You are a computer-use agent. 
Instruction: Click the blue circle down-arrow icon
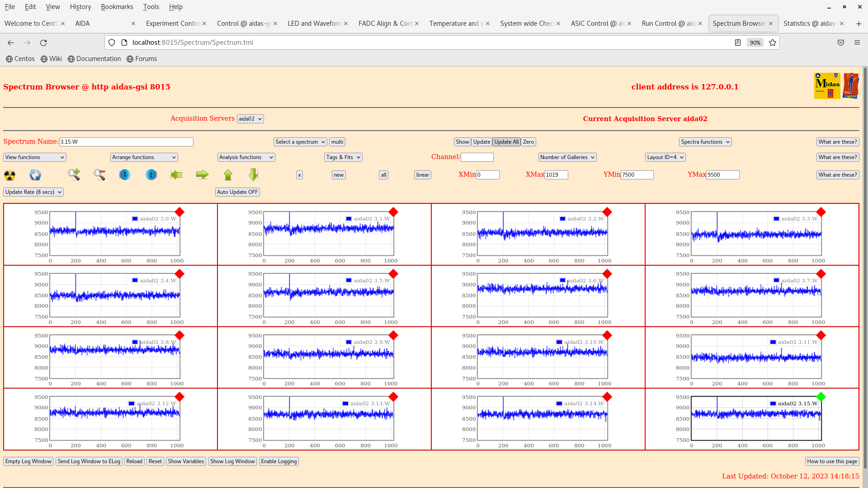(x=125, y=174)
